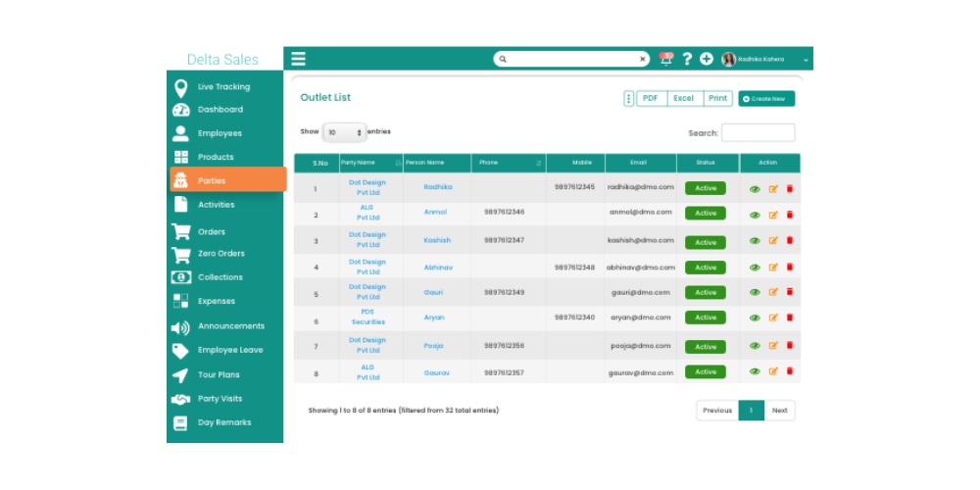View Abhinav's outlet details eye icon
980x490 pixels.
pos(755,268)
